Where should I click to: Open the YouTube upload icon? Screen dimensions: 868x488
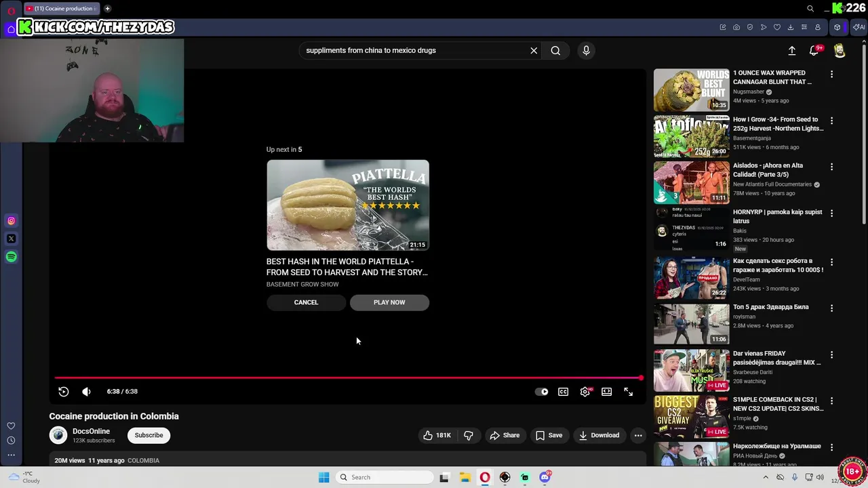click(791, 51)
